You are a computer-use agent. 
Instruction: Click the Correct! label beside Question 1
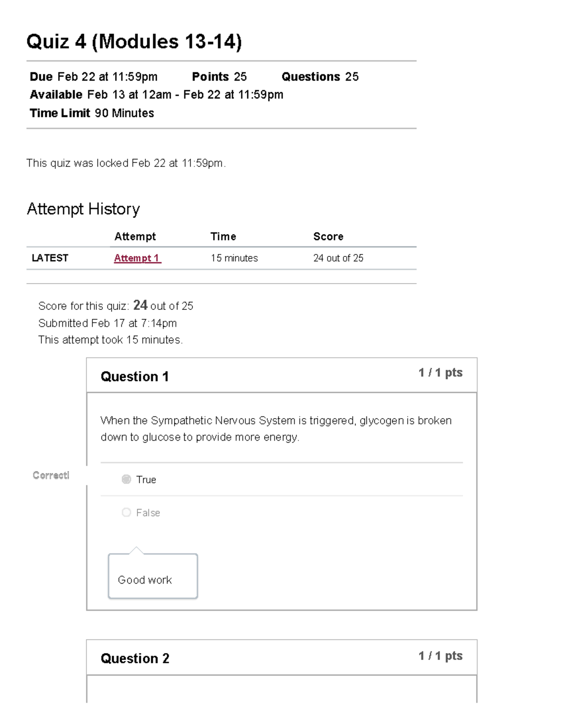pyautogui.click(x=51, y=475)
